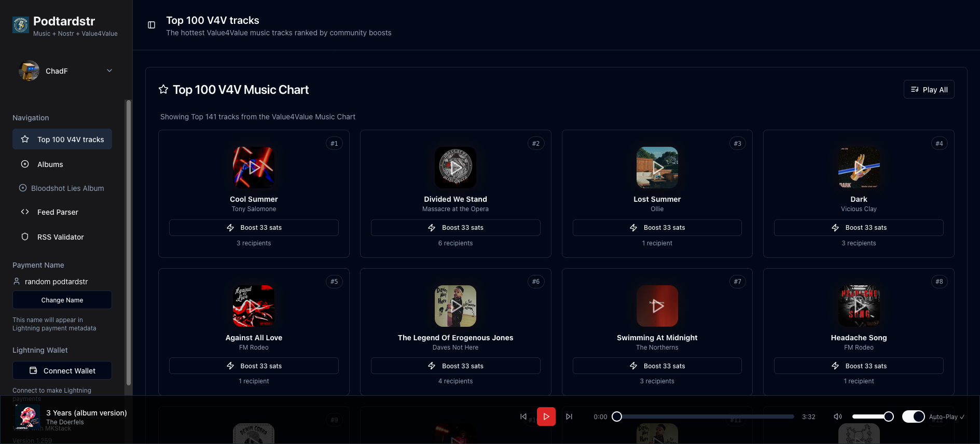
Task: Toggle the Auto-Play switch
Action: [913, 417]
